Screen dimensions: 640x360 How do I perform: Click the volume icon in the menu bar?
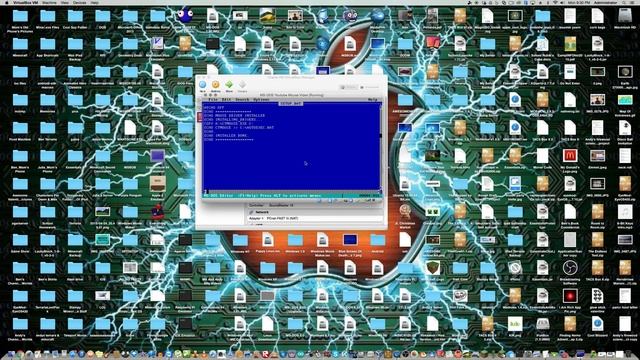coord(562,2)
